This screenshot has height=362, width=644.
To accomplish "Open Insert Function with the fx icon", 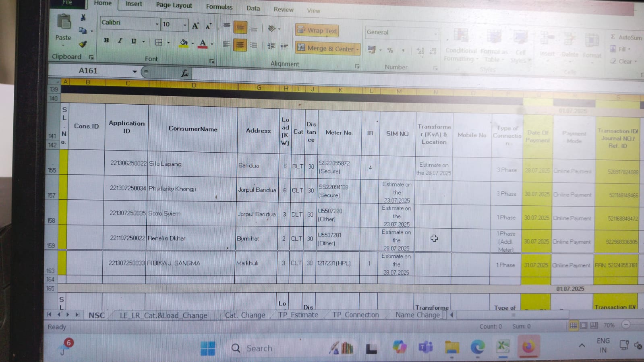I will click(x=184, y=73).
